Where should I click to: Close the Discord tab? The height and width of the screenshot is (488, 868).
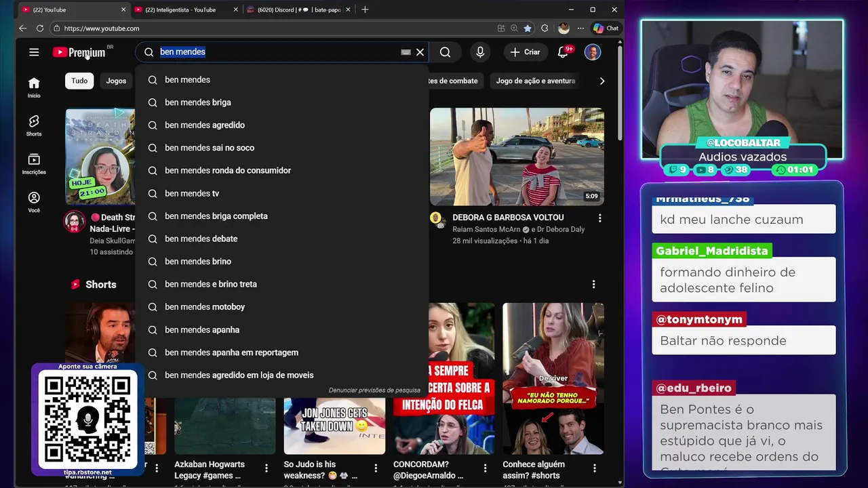coord(348,9)
